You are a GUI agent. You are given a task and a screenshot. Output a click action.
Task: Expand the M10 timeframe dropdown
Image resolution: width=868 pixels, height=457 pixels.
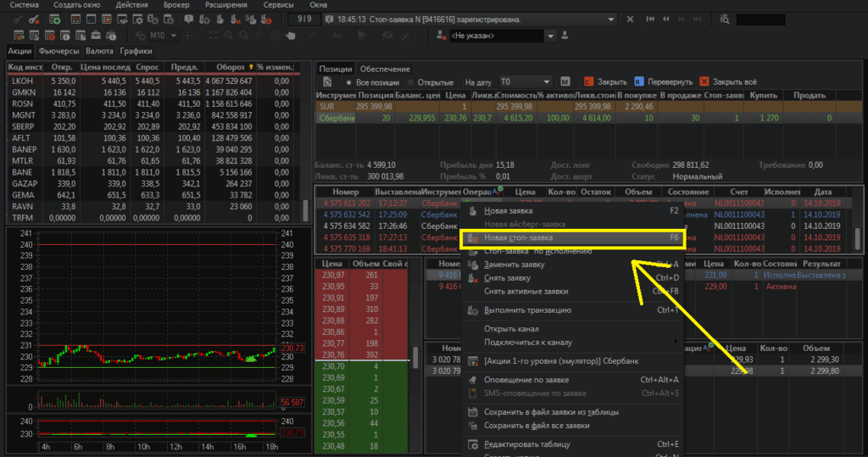(x=174, y=36)
